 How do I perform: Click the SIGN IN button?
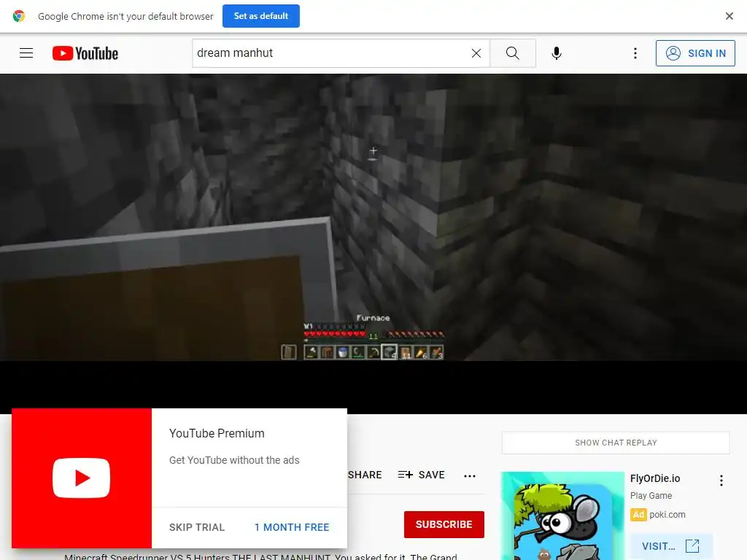[x=695, y=52]
